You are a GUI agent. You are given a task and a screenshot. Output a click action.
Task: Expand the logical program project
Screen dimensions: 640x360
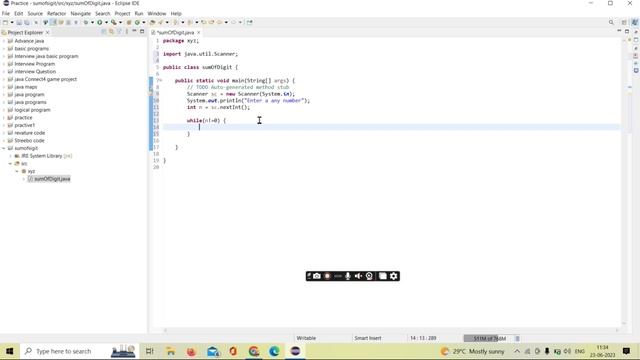(4, 110)
